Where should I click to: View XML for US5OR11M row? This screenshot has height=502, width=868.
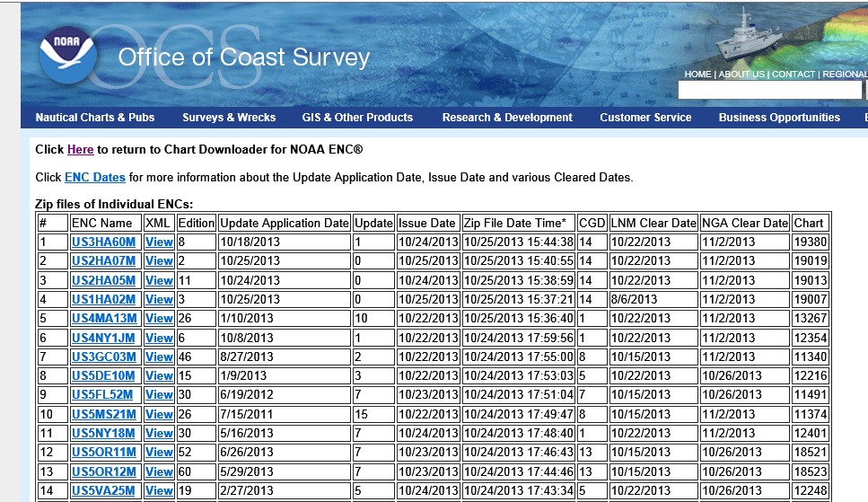click(x=159, y=452)
